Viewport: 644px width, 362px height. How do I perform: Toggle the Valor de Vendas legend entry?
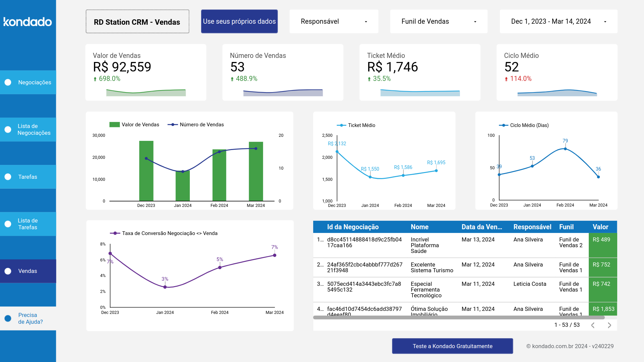(x=134, y=124)
